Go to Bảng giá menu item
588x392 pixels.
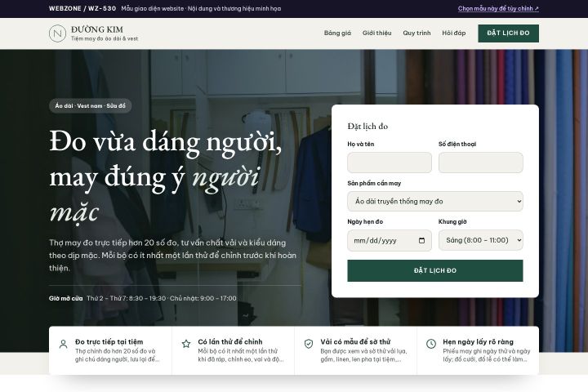click(x=337, y=33)
